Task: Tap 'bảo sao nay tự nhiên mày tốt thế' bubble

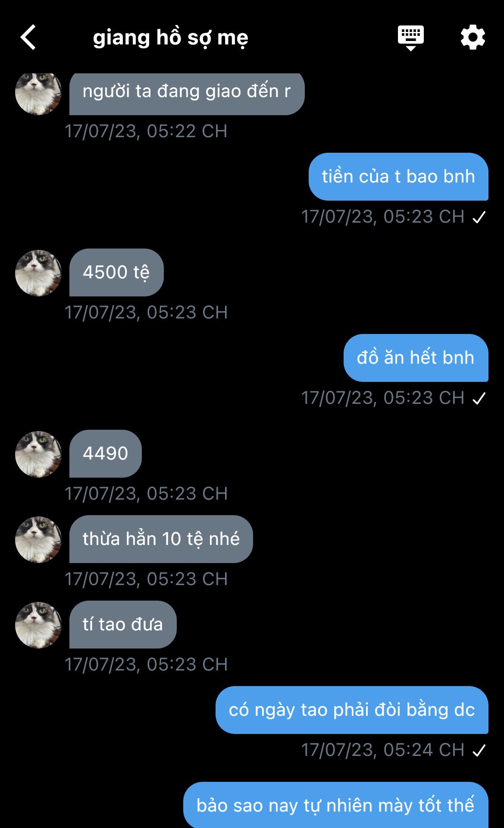Action: (x=336, y=805)
